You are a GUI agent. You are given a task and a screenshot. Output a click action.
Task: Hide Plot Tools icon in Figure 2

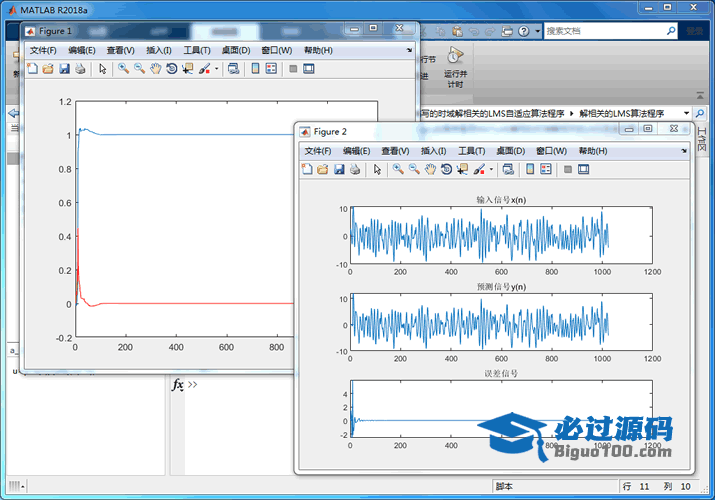click(x=568, y=170)
